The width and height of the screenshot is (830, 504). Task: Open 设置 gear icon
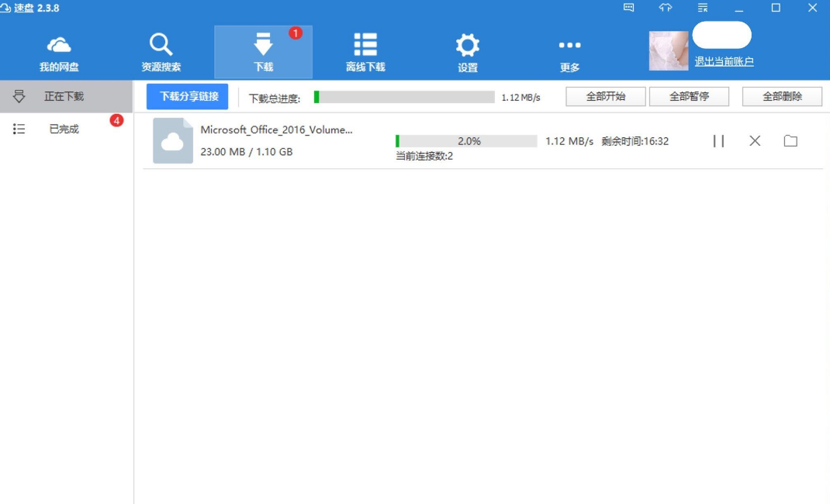pos(468,45)
